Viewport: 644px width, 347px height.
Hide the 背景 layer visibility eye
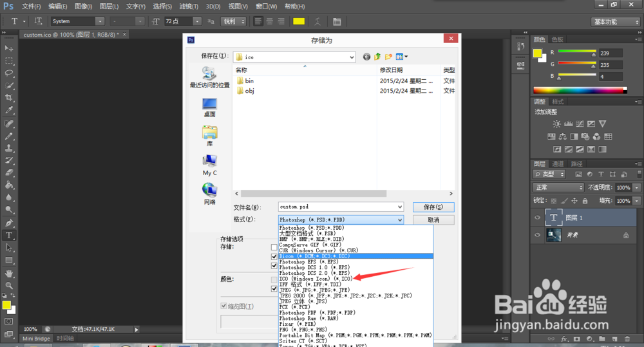(x=537, y=235)
